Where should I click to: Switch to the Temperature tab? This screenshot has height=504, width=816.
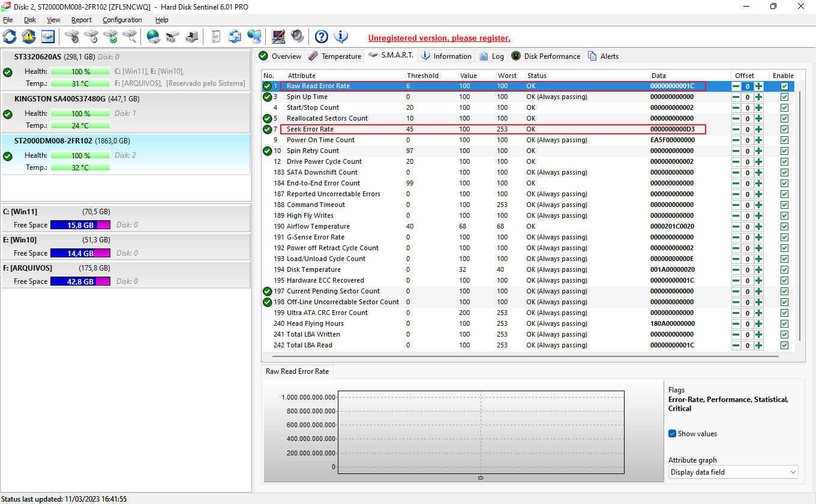click(335, 56)
